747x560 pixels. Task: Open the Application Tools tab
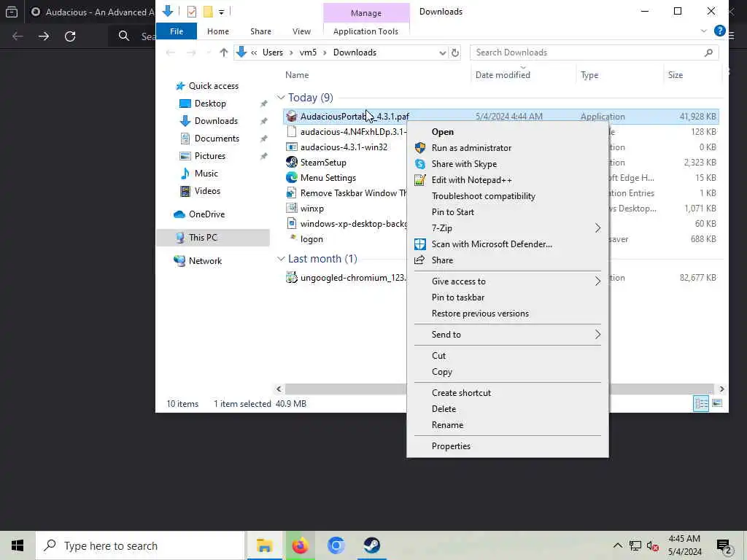point(365,31)
